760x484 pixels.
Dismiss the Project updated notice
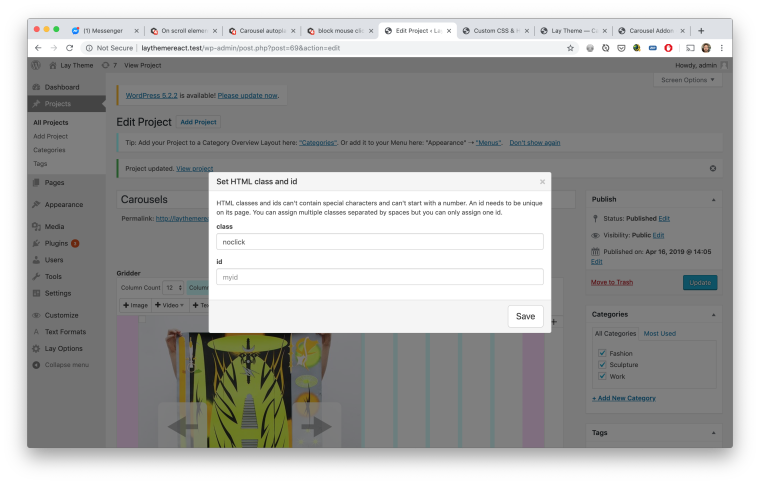point(712,168)
